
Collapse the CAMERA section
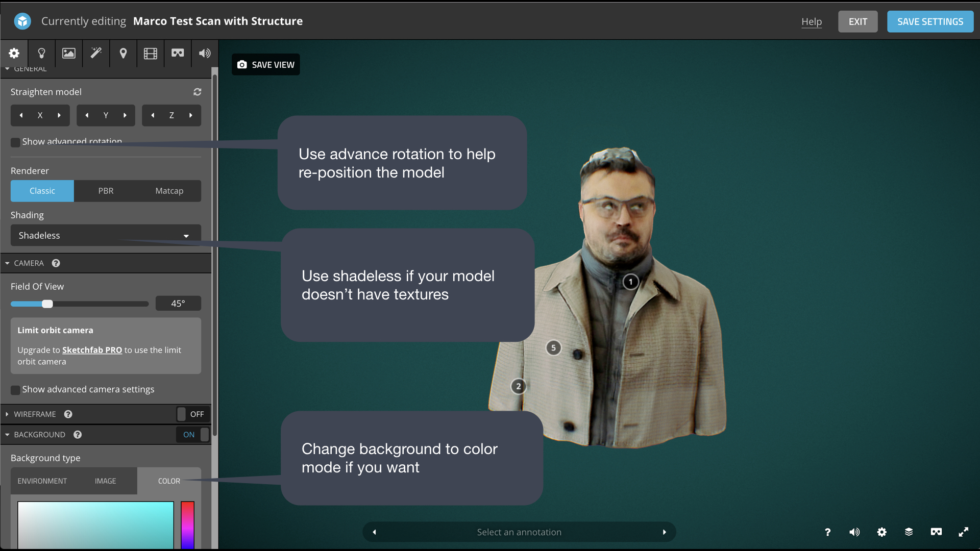[x=29, y=263]
